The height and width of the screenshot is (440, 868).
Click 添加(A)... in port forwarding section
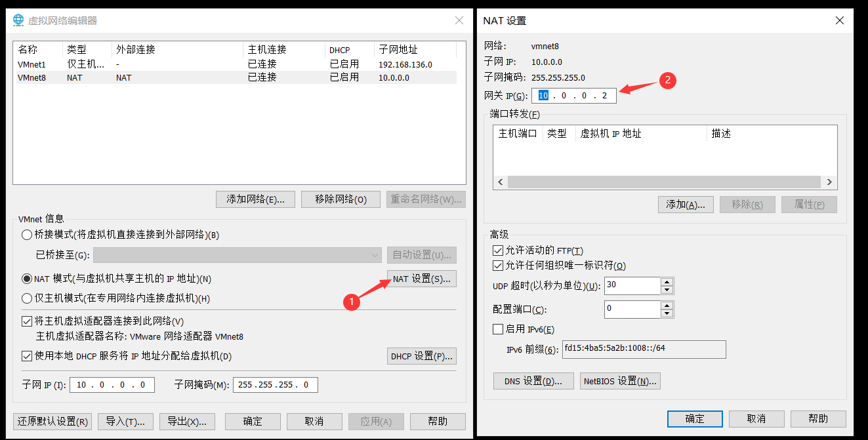click(686, 205)
